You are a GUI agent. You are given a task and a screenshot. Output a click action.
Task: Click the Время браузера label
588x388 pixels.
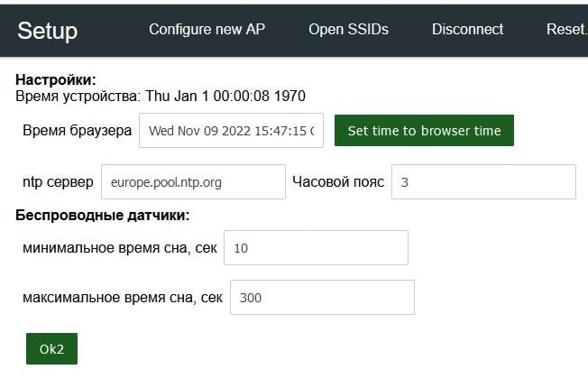pos(78,131)
